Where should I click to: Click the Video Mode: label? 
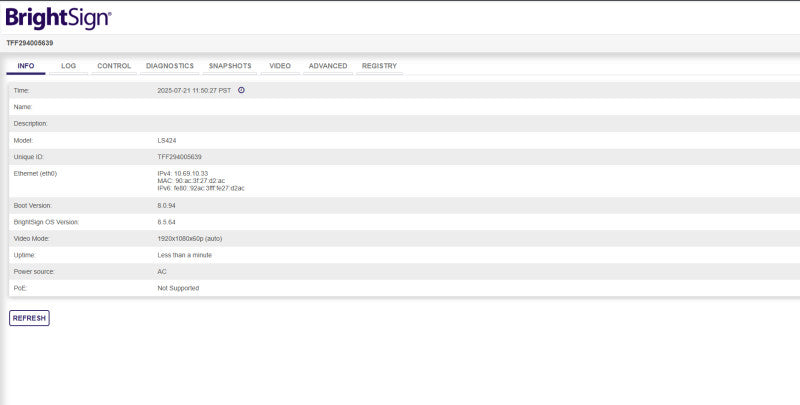(x=31, y=239)
